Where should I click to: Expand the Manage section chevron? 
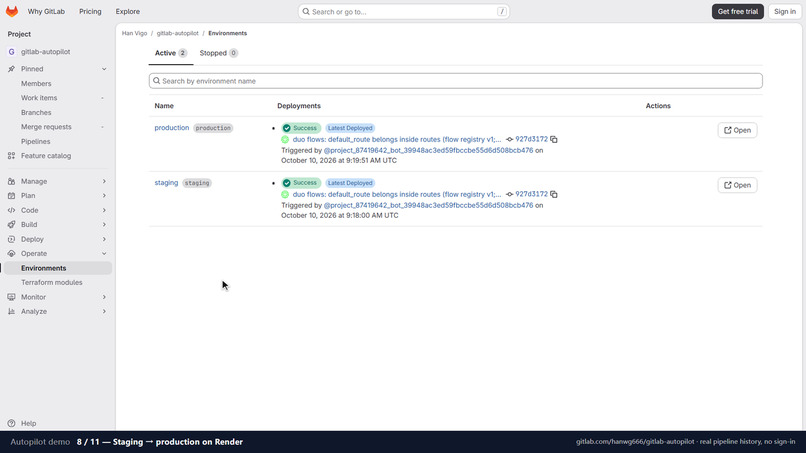[104, 182]
